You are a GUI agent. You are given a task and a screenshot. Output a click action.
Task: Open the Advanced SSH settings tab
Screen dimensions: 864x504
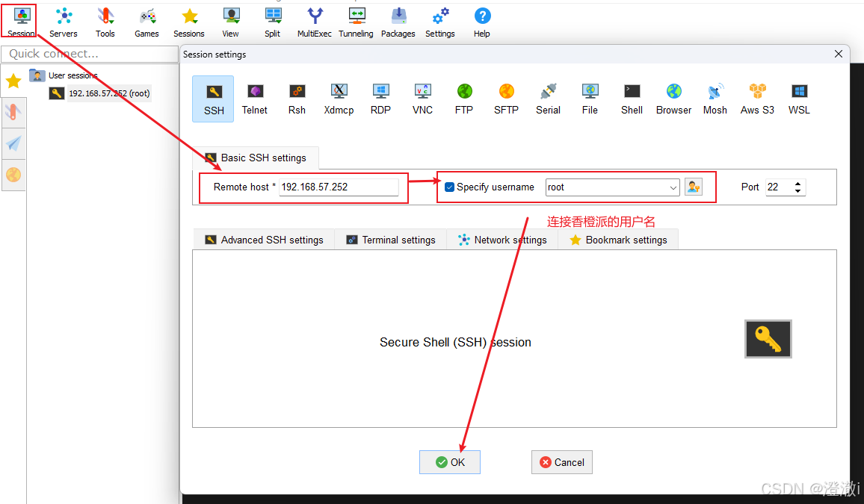[x=264, y=240]
